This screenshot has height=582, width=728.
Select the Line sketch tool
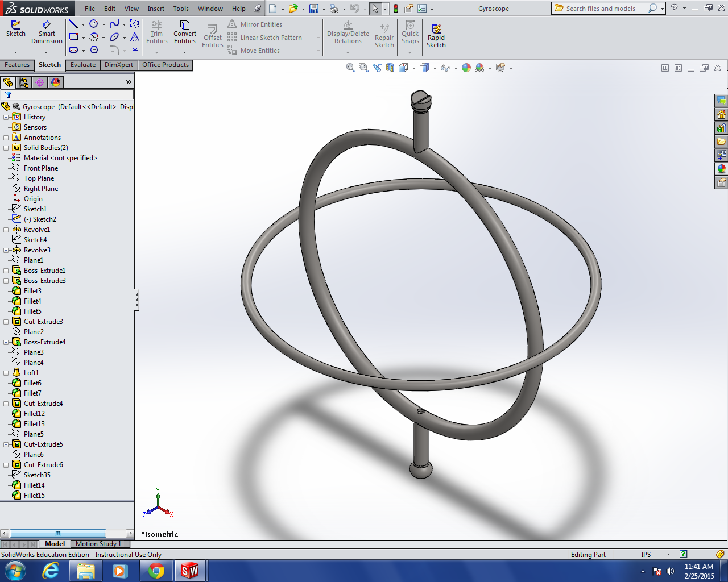(x=73, y=24)
